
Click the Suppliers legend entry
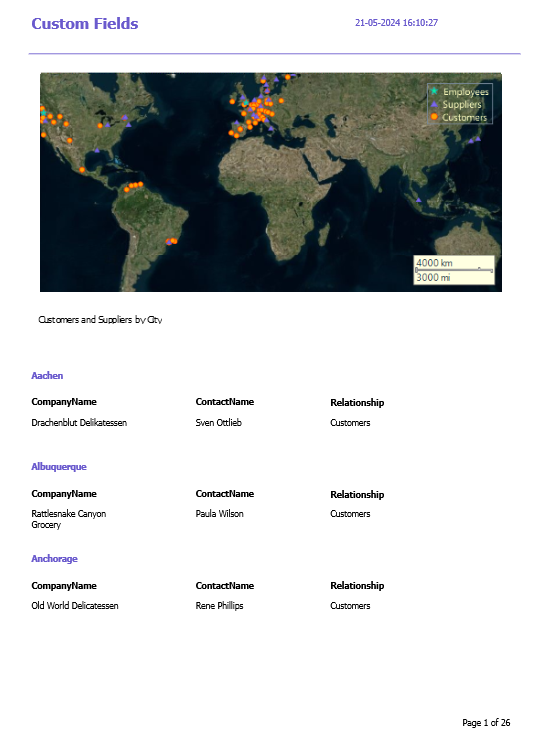point(456,104)
